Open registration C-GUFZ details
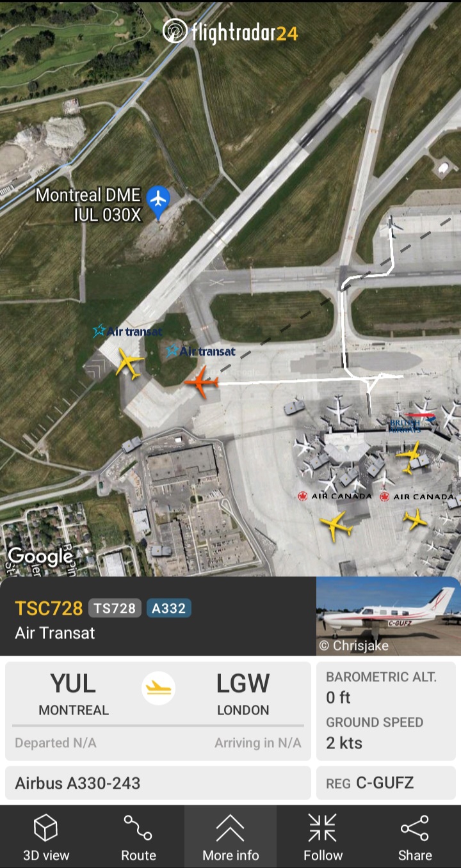 coord(385,783)
